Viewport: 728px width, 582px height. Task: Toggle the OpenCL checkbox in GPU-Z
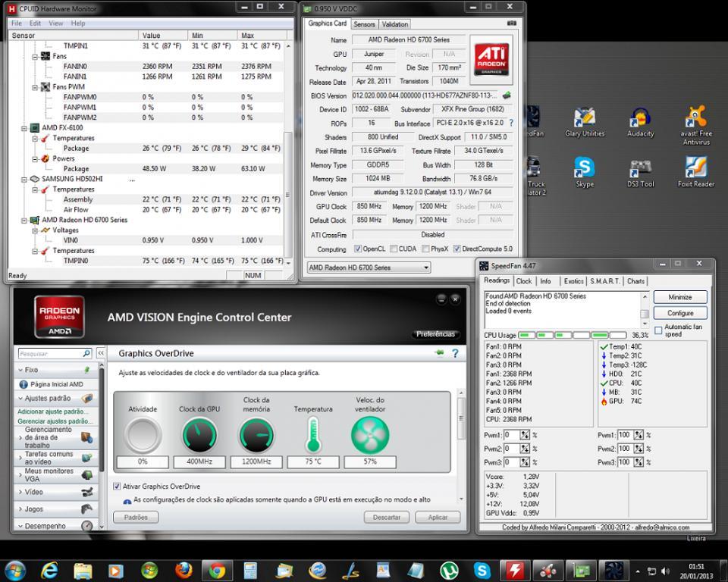[357, 249]
